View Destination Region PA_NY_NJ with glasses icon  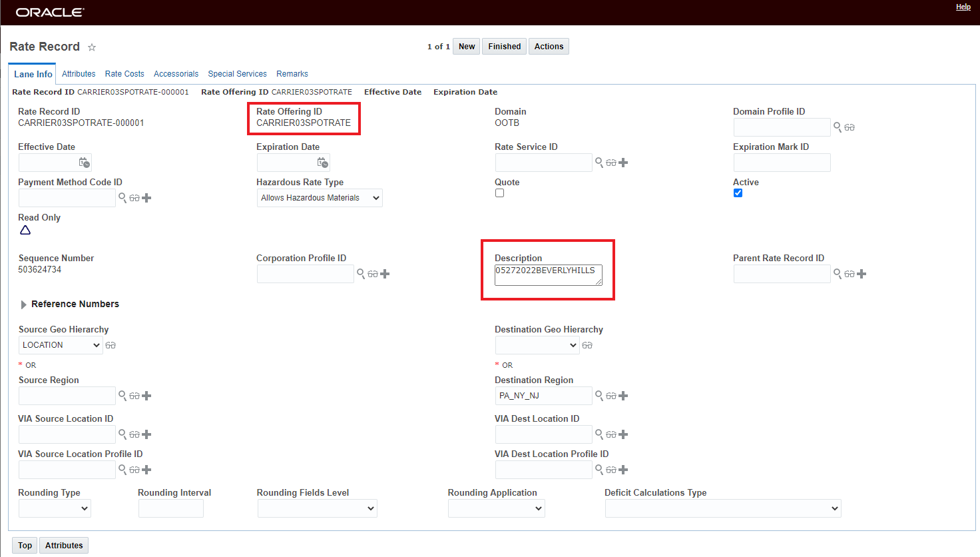point(611,396)
